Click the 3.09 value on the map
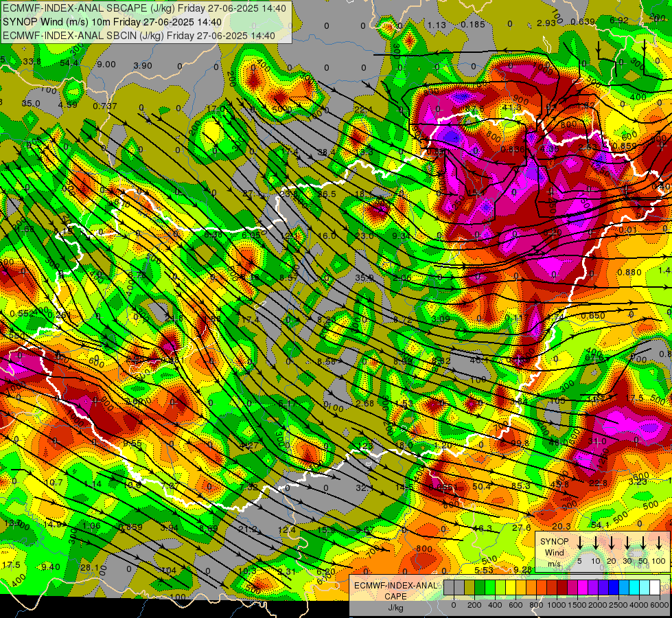The height and width of the screenshot is (618, 672). (441, 319)
